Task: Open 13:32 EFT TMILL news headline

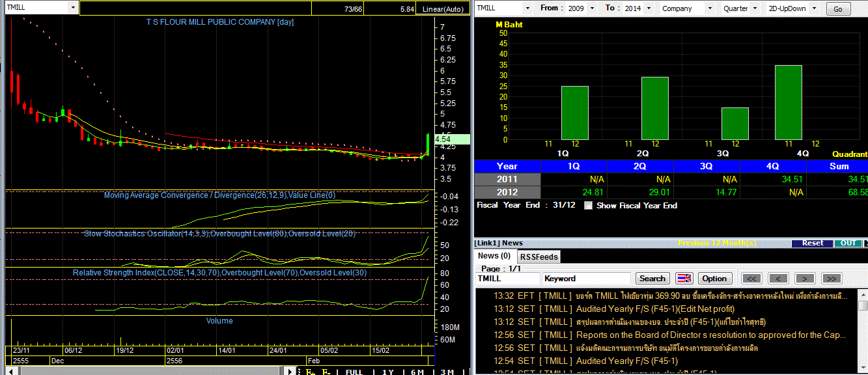Action: coord(670,296)
